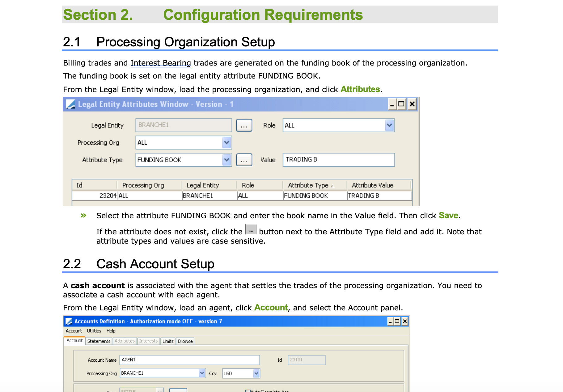
Task: Click the disabled Legal Entity BRANCHE1 field
Action: [x=184, y=125]
